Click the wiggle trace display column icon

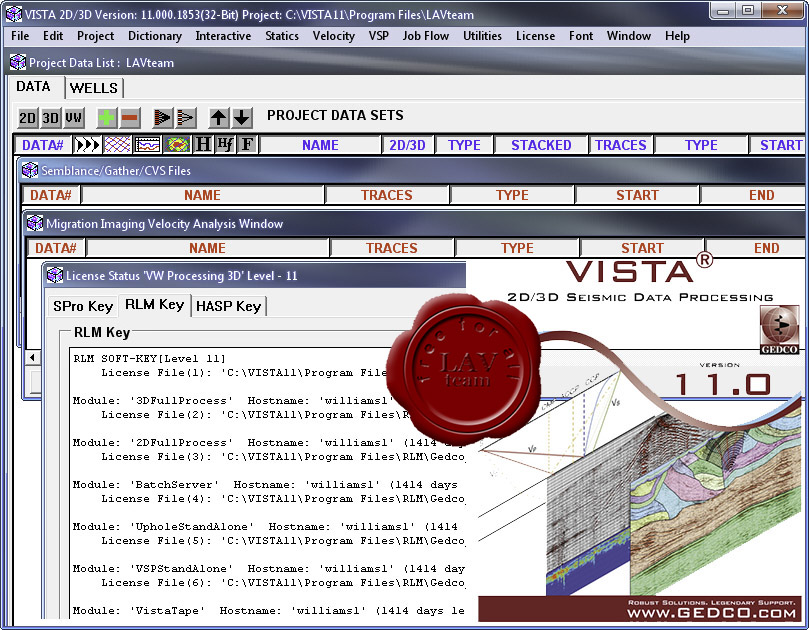tap(148, 145)
